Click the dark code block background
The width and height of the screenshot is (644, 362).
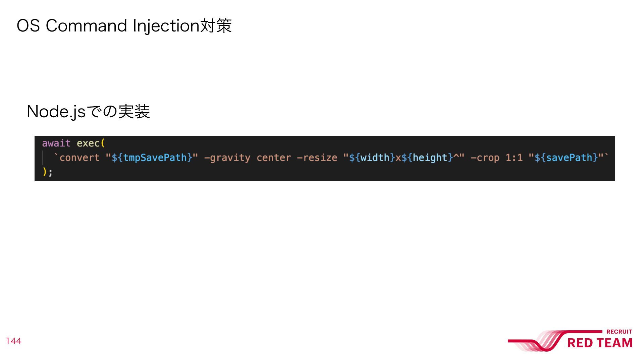[x=325, y=159]
